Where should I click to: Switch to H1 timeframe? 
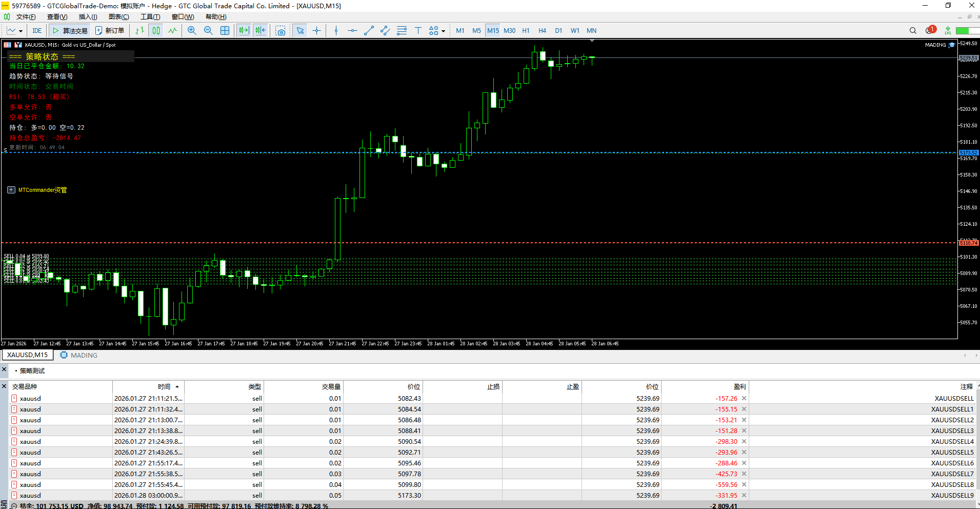526,31
